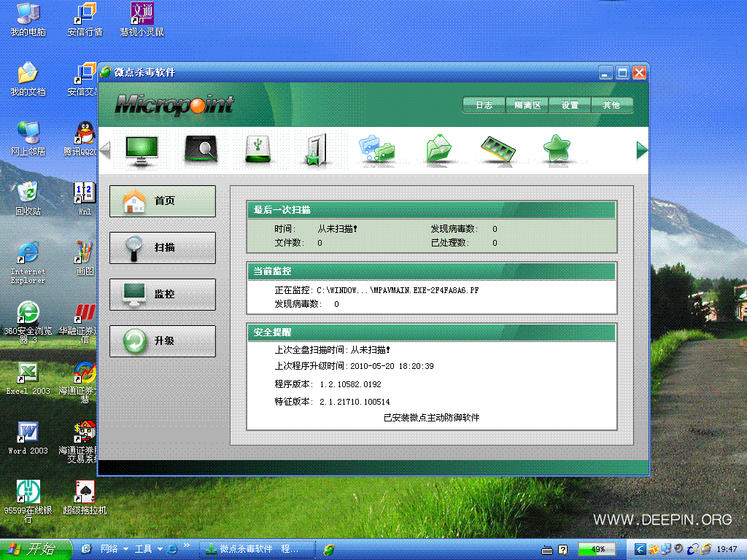
Task: Go to the 首页 home page
Action: click(x=163, y=201)
